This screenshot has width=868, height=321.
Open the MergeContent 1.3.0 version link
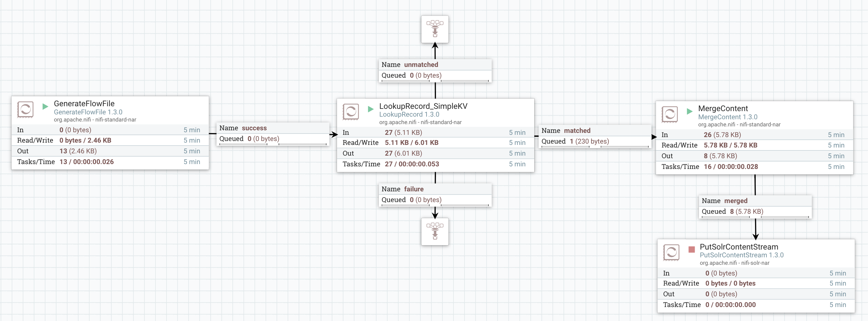pyautogui.click(x=728, y=117)
